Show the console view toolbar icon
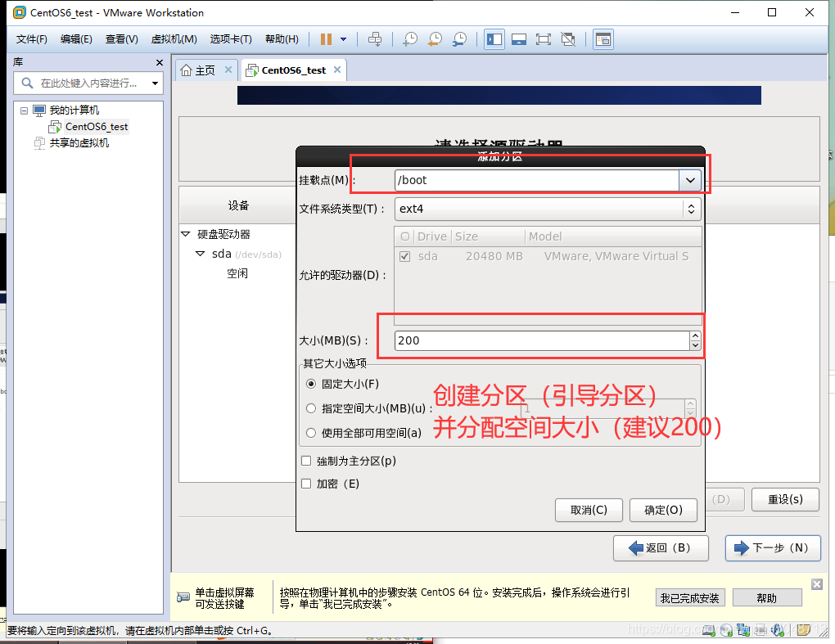The image size is (835, 644). (x=603, y=38)
